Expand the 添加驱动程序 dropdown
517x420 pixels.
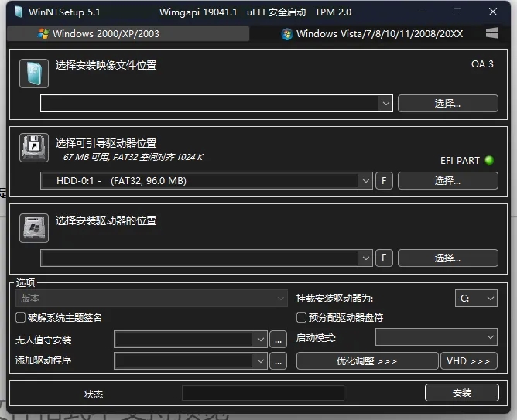click(x=260, y=360)
